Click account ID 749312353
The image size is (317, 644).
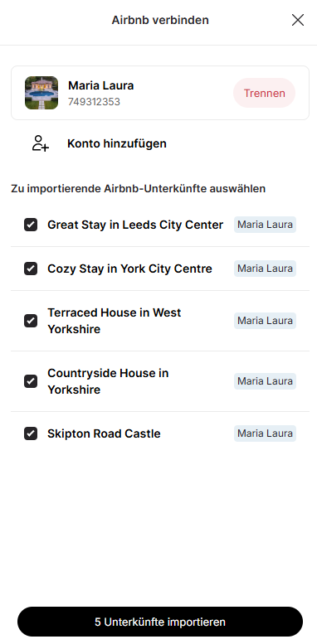[94, 102]
